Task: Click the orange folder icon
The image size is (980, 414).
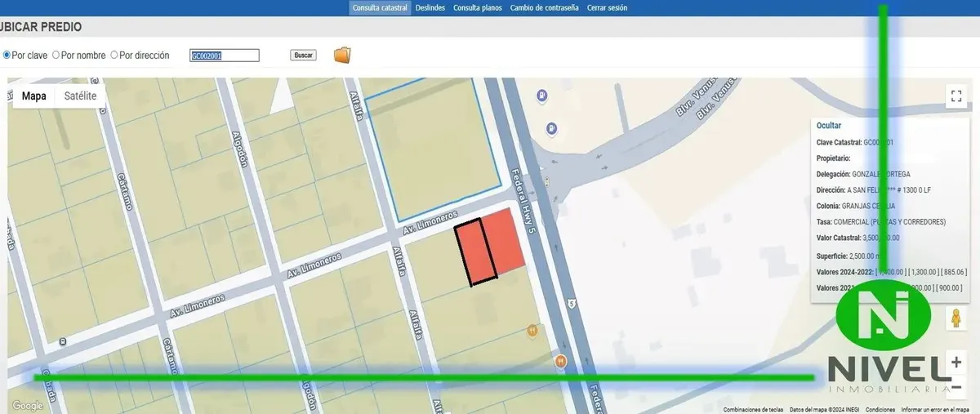Action: 342,55
